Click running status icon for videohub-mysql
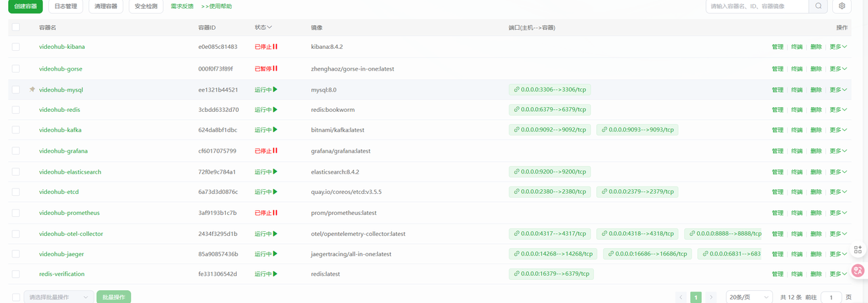 point(275,89)
